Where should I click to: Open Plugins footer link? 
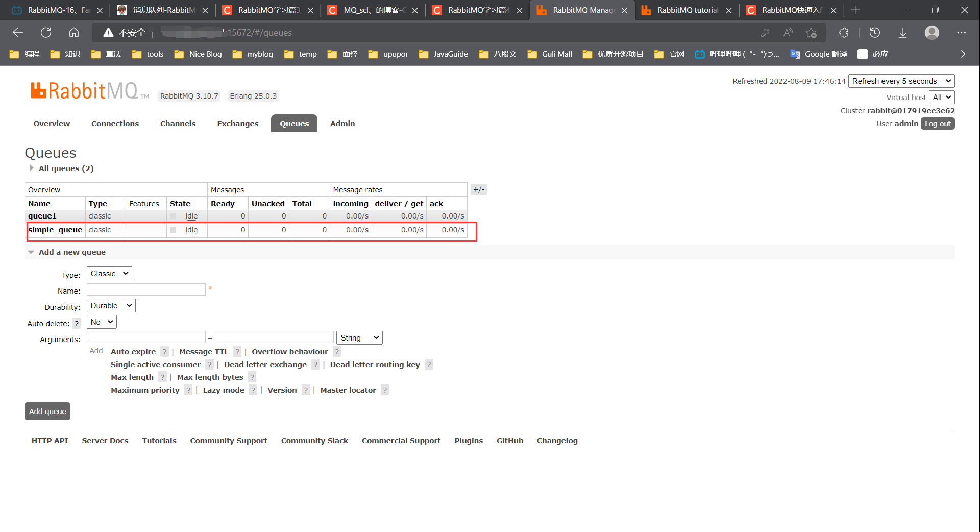[x=469, y=441]
